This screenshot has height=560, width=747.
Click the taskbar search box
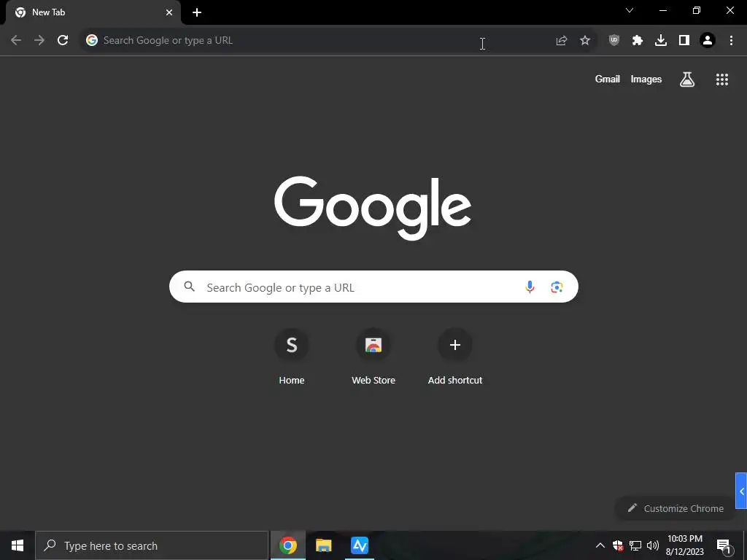[x=152, y=545]
